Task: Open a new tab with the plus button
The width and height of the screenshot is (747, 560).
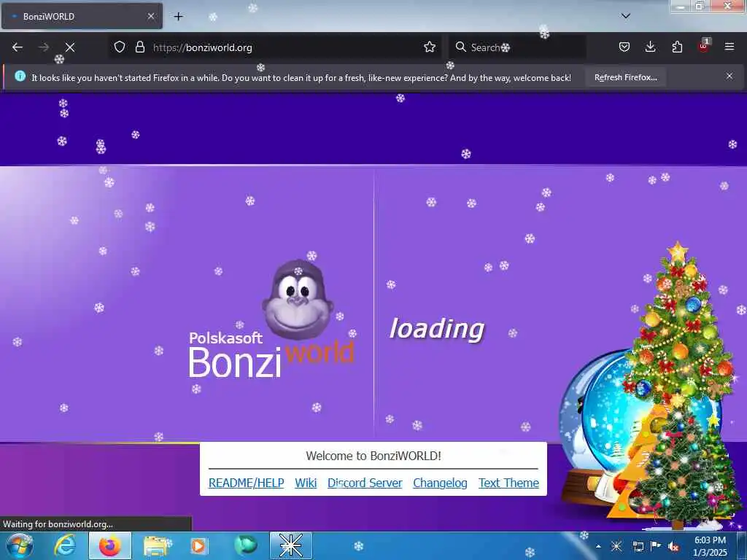Action: (178, 17)
